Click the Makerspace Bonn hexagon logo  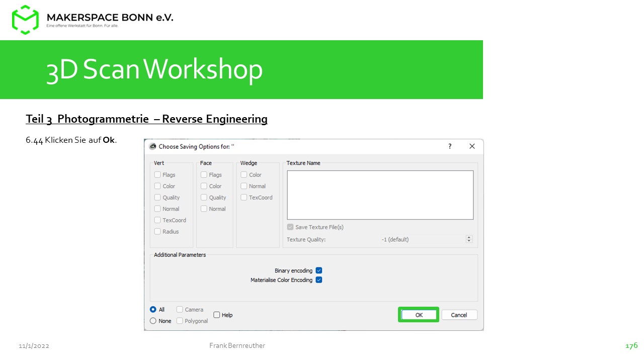(x=25, y=20)
